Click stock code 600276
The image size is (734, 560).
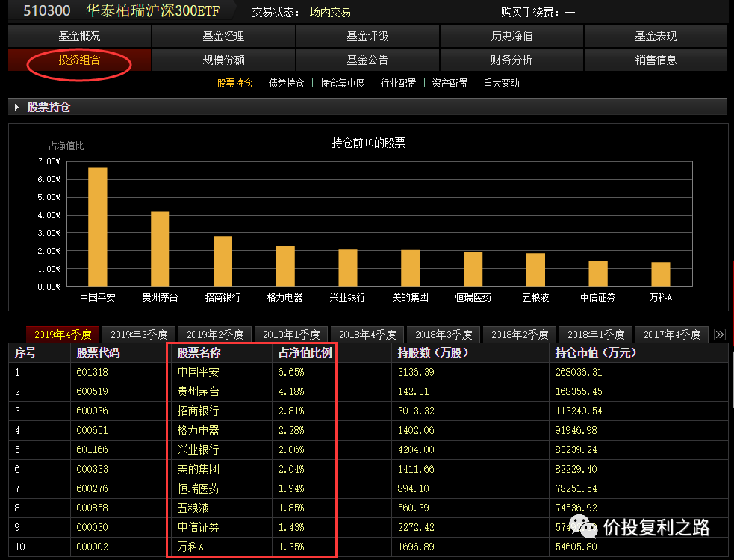pyautogui.click(x=93, y=489)
